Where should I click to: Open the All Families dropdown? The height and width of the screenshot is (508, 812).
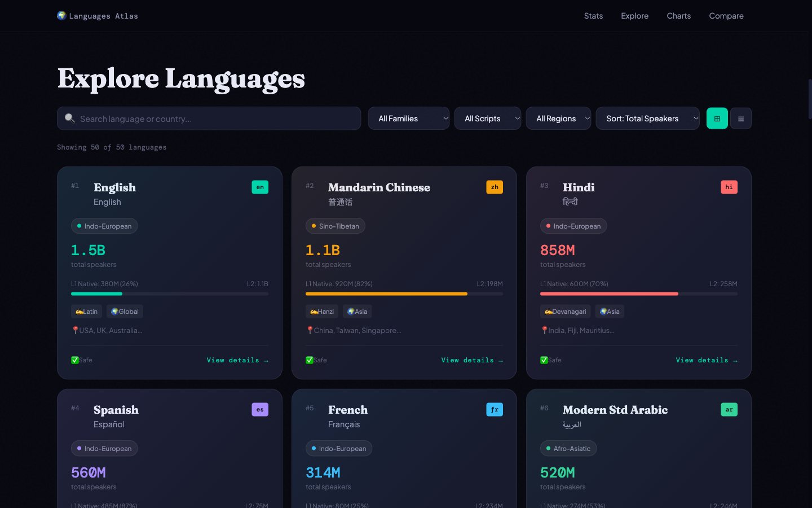point(409,119)
